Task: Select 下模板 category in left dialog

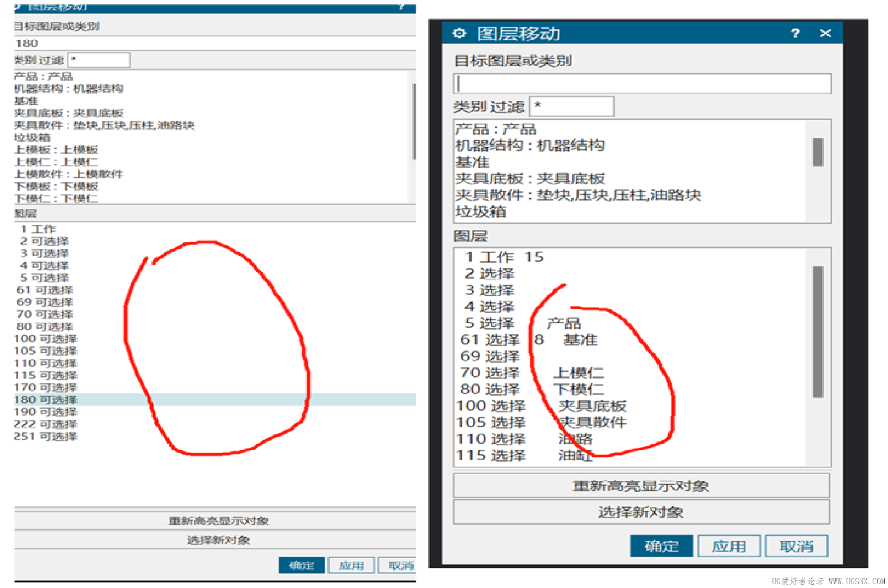Action: coord(56,186)
